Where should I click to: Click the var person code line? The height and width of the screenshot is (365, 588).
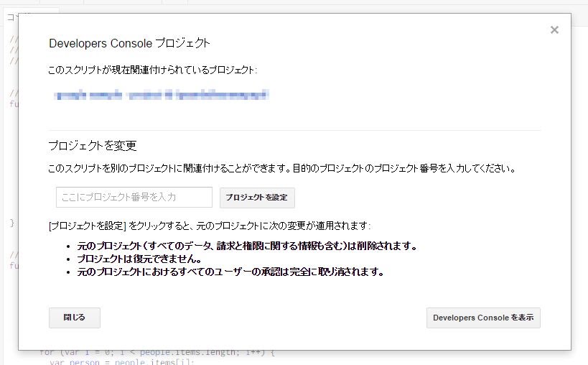pyautogui.click(x=122, y=361)
